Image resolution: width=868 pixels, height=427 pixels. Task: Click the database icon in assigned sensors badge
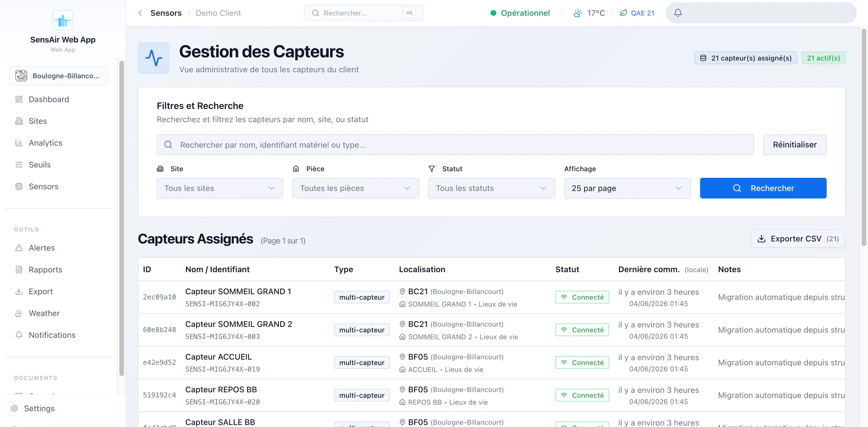[x=703, y=58]
